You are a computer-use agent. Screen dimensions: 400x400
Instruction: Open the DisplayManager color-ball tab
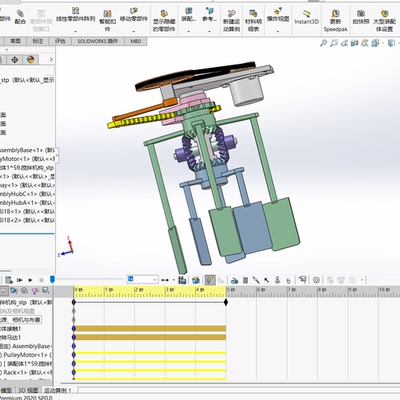coord(30,60)
